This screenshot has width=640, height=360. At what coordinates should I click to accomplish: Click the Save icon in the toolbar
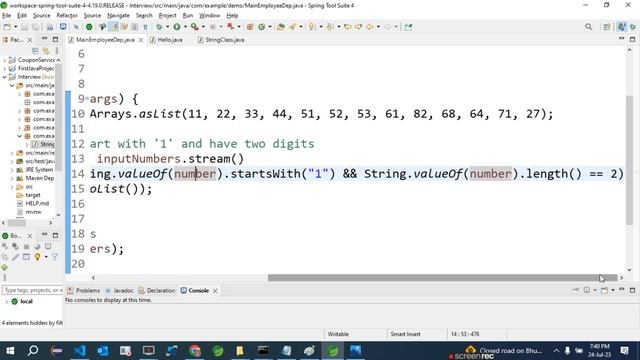pos(24,27)
